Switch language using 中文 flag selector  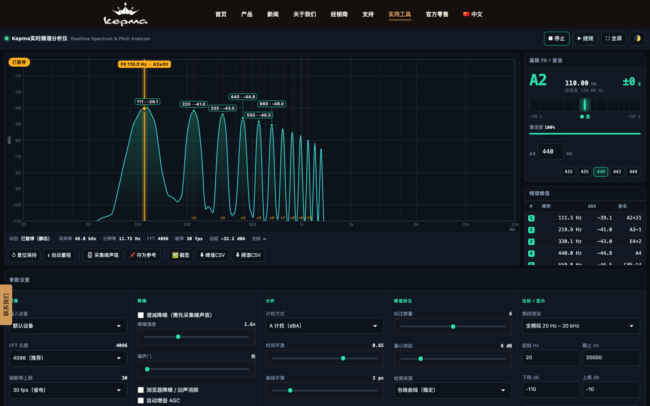(473, 14)
